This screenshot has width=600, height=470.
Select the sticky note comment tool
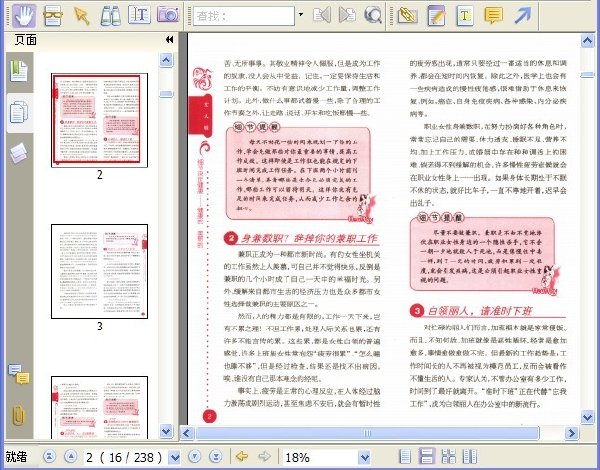point(494,16)
